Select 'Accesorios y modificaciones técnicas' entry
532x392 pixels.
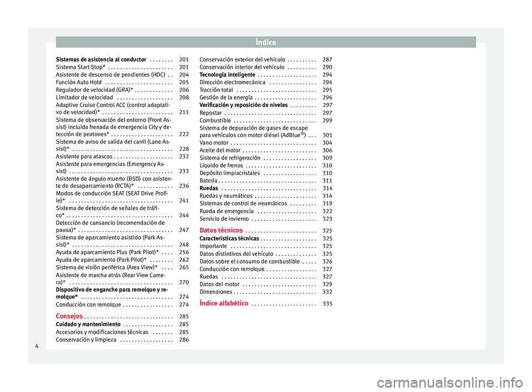(102, 332)
